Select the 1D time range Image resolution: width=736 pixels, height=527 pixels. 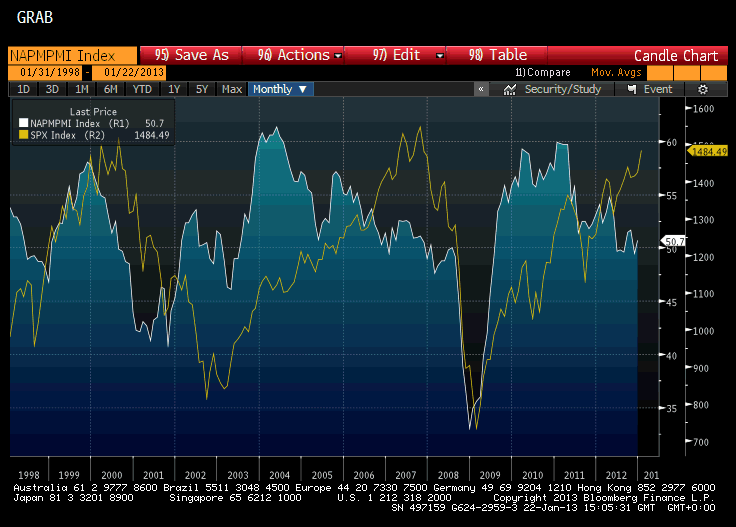(23, 89)
